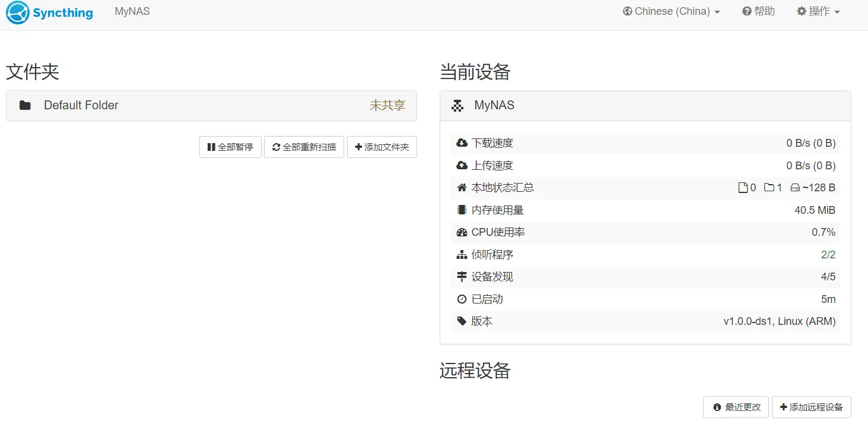Screen dimensions: 868x430
Task: Click the 文件夹 section heading
Action: pyautogui.click(x=33, y=72)
